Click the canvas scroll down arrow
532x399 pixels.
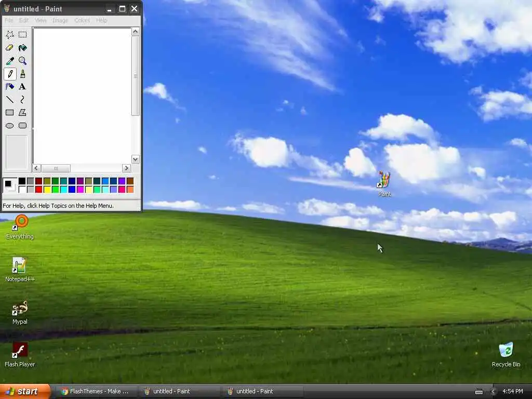[136, 159]
